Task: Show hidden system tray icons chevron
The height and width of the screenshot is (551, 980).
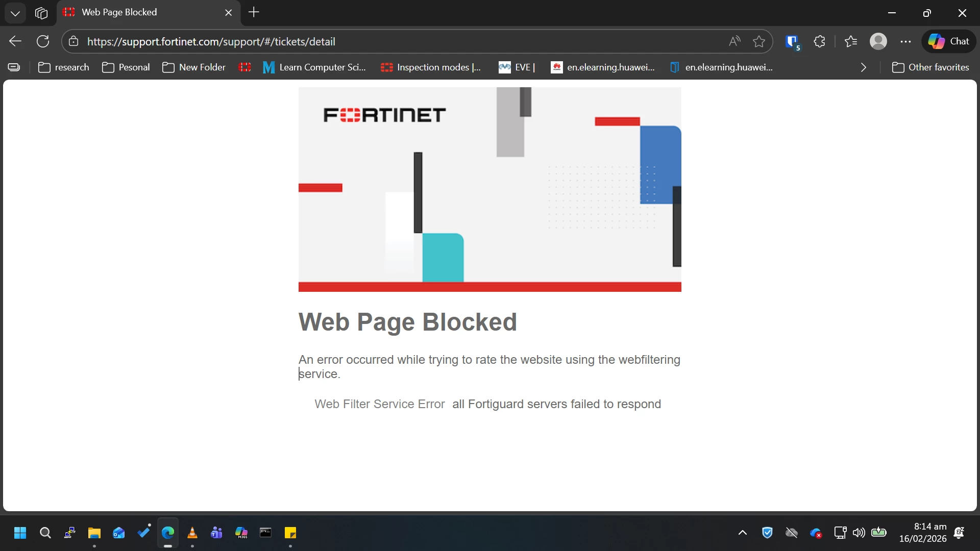Action: point(743,533)
